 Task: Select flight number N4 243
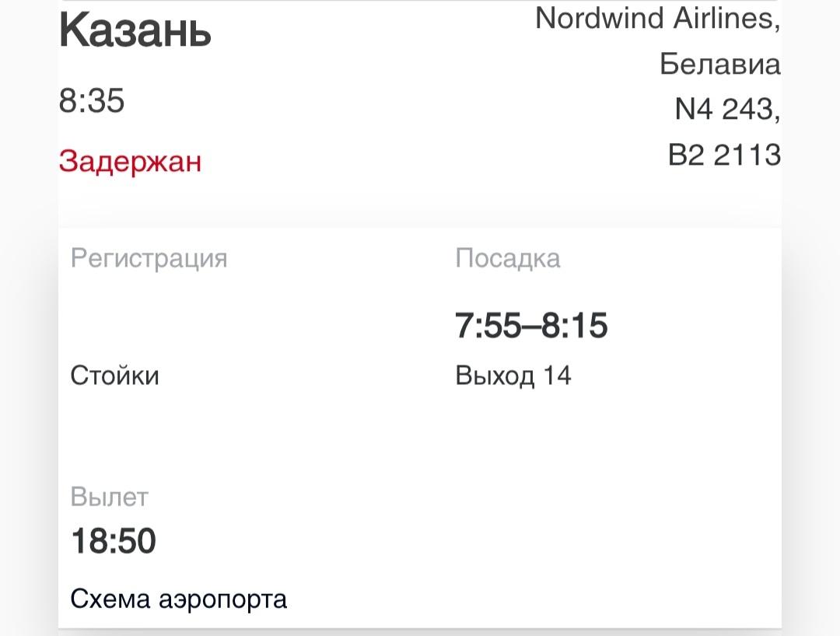[x=726, y=110]
